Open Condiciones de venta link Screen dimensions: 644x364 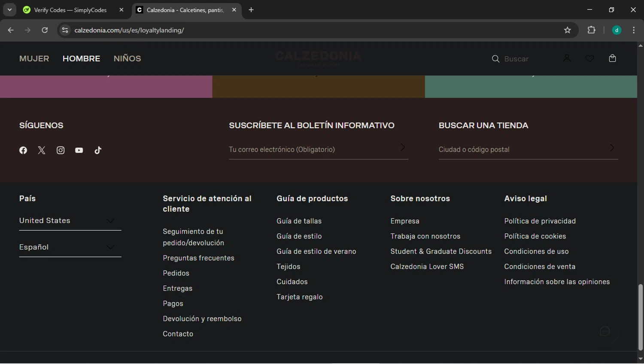[x=540, y=266]
